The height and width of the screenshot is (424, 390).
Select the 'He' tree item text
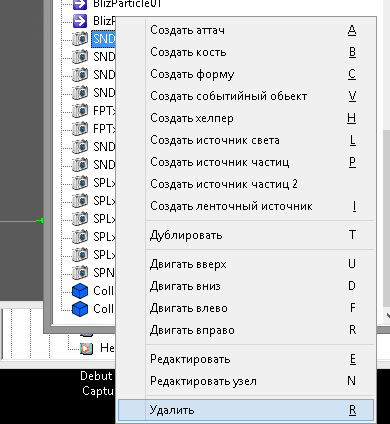(x=107, y=348)
